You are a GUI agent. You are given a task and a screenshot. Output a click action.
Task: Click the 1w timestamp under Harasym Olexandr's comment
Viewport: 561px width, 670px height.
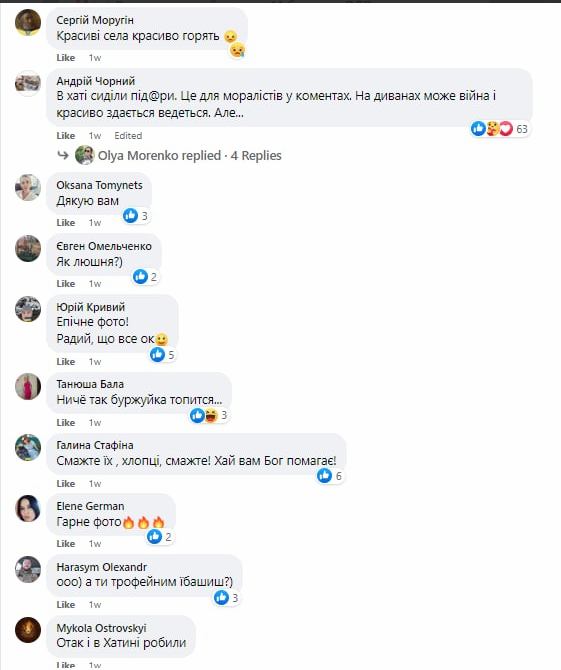pyautogui.click(x=95, y=605)
